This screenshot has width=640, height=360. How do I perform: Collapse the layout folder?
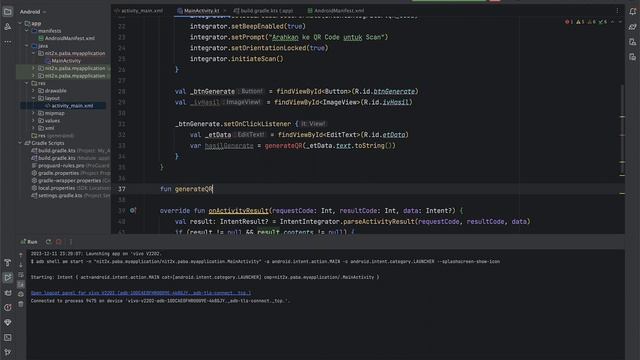point(33,98)
